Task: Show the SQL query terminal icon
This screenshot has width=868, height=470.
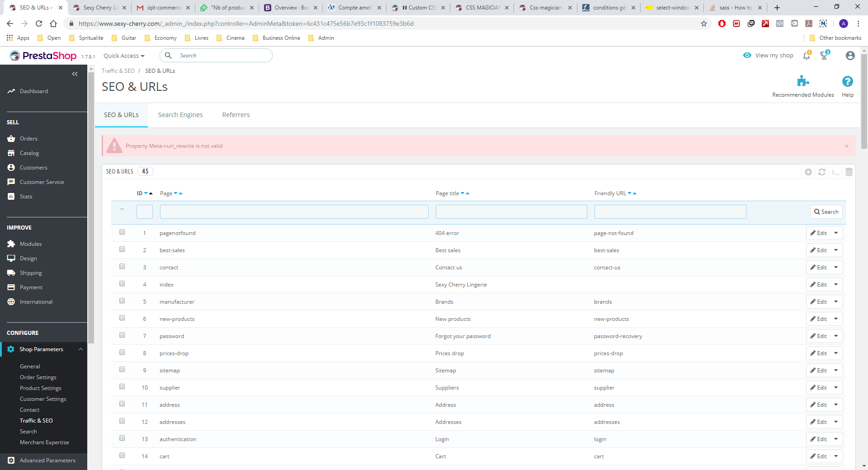Action: pos(835,172)
